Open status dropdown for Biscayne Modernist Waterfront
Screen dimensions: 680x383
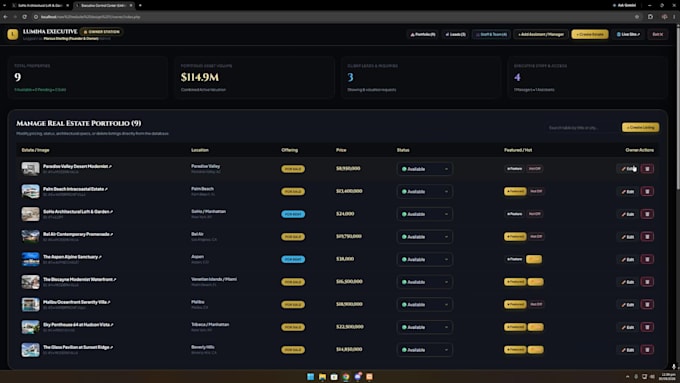coord(425,282)
